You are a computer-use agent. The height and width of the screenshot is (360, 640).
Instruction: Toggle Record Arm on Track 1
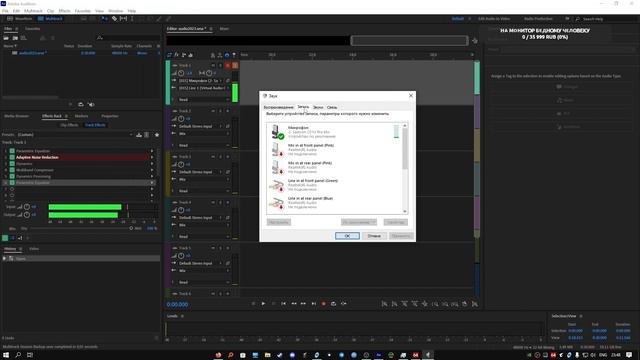tap(228, 65)
